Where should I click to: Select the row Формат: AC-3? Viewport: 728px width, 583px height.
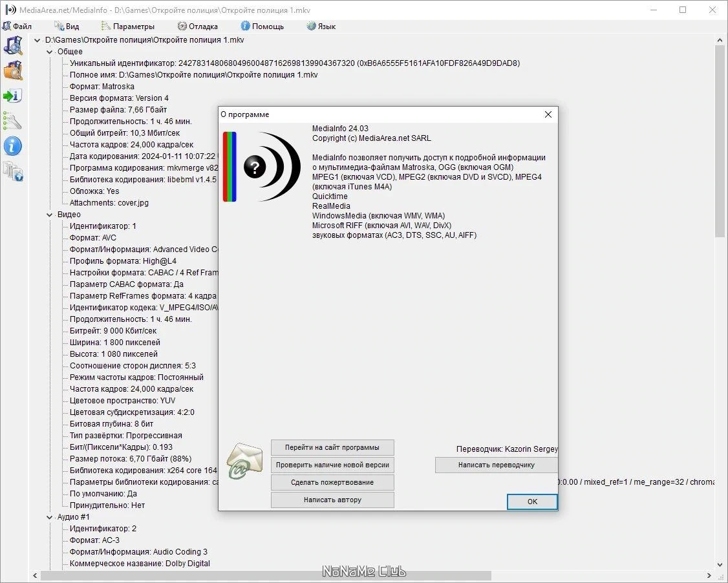coord(94,540)
